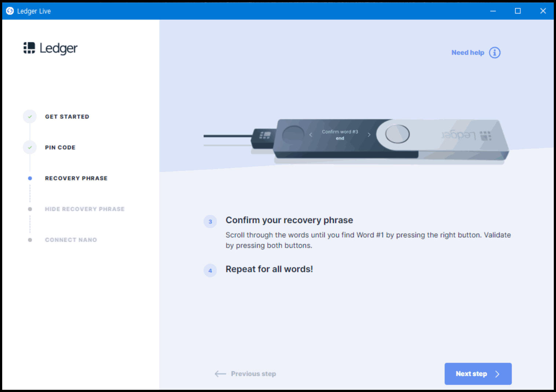Select the Recovery Phrase step
This screenshot has height=392, width=556.
76,178
